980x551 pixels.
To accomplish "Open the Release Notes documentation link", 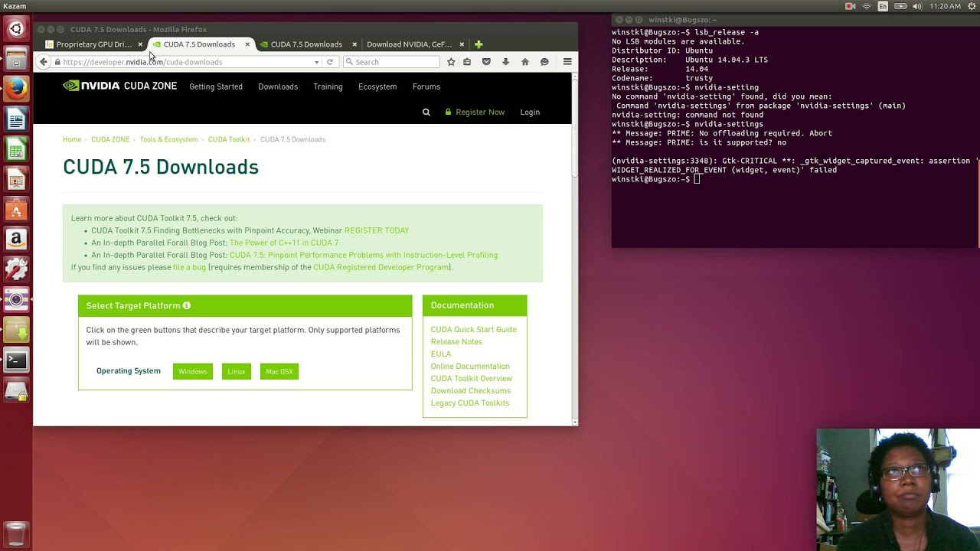I will [x=456, y=342].
